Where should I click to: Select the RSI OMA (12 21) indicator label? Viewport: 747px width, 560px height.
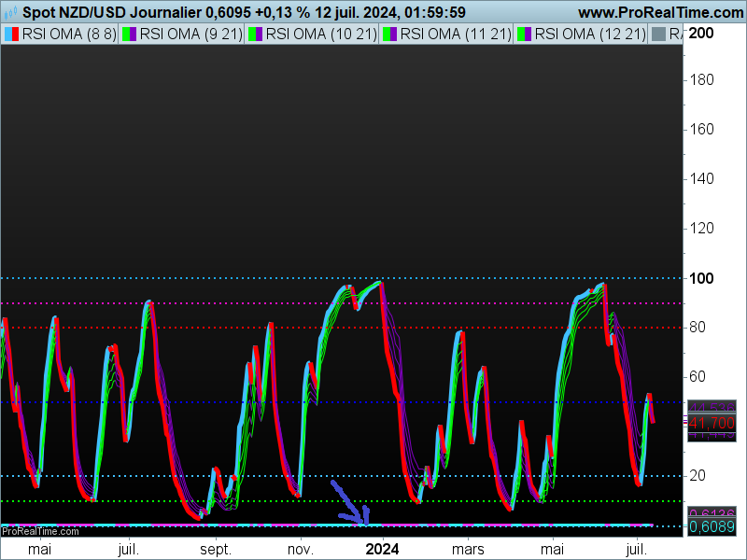(x=590, y=34)
